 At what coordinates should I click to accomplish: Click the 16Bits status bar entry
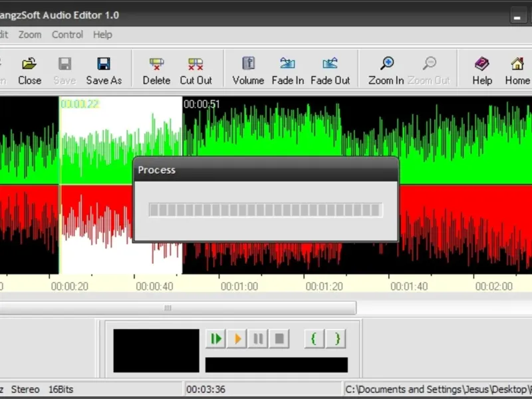tap(61, 389)
